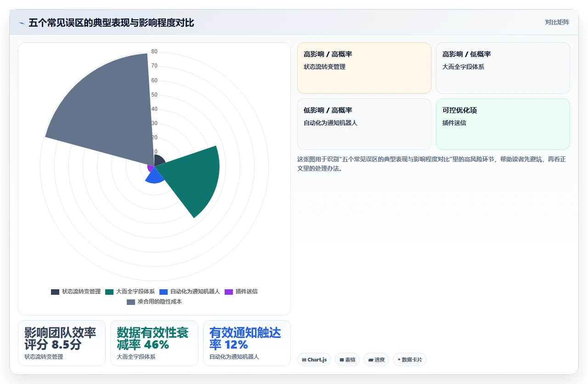Image resolution: width=588 pixels, height=384 pixels.
Task: Click 自动化为通知机器人 caption under the 12% card
Action: [x=234, y=357]
